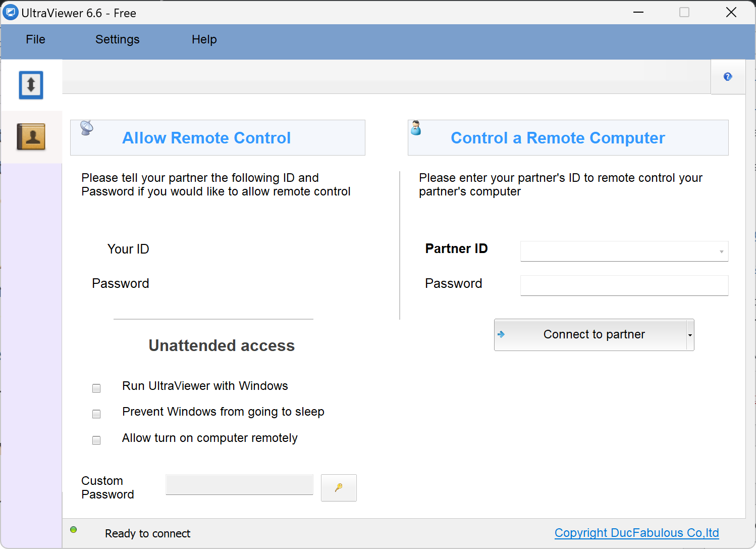
Task: Click the Ready to connect status text
Action: pyautogui.click(x=147, y=533)
